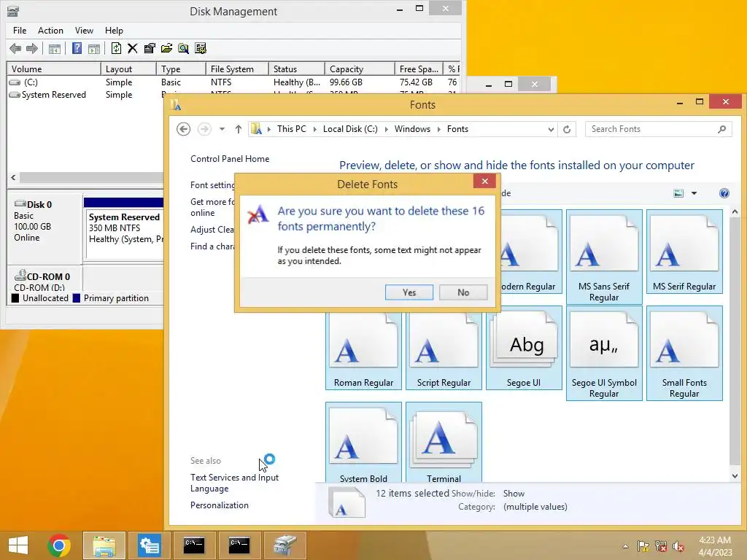This screenshot has width=747, height=560.
Task: Show hidden tray icons arrow
Action: [625, 546]
